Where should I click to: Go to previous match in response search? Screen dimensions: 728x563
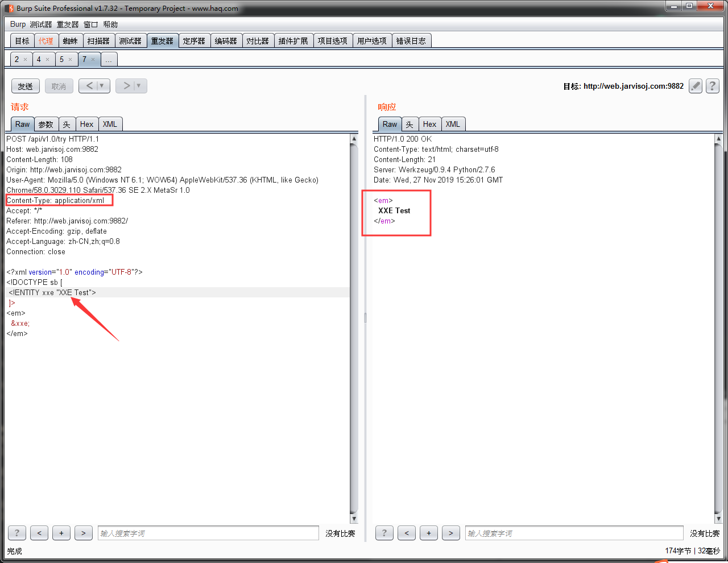point(407,533)
